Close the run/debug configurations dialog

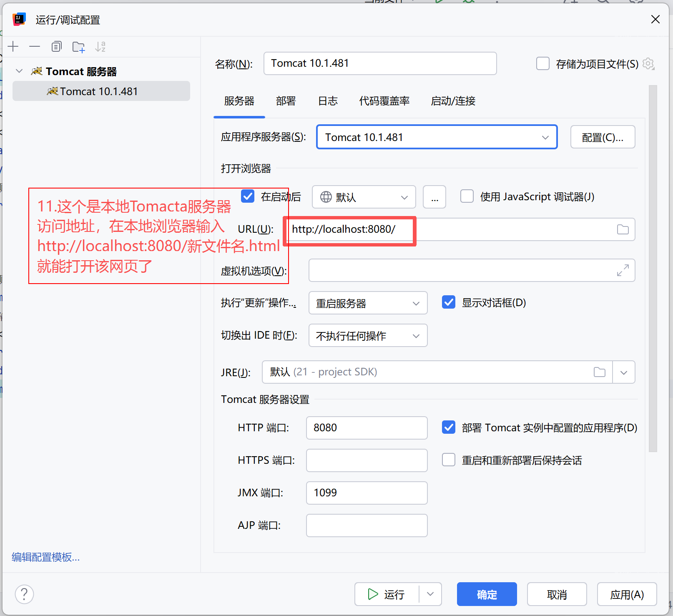click(x=655, y=19)
